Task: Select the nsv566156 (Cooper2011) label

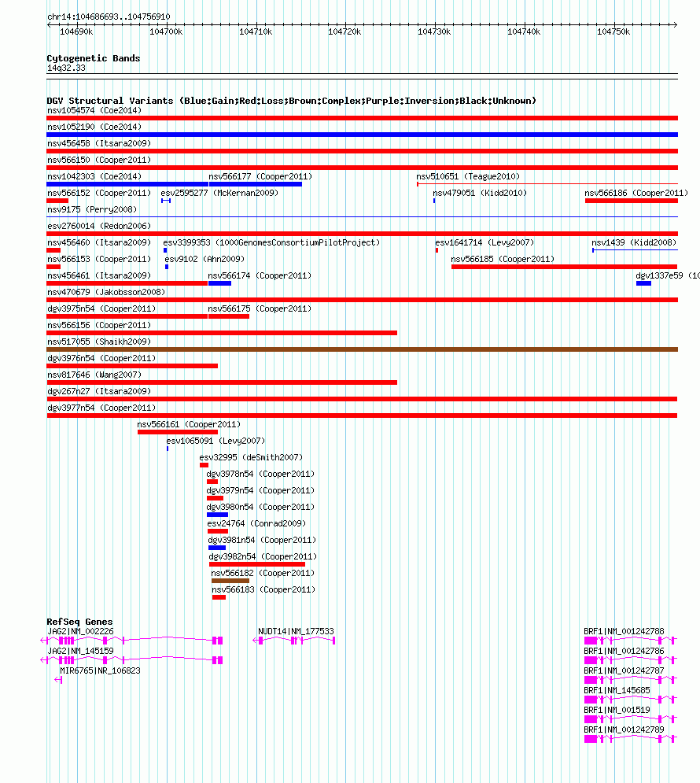Action: coord(99,325)
